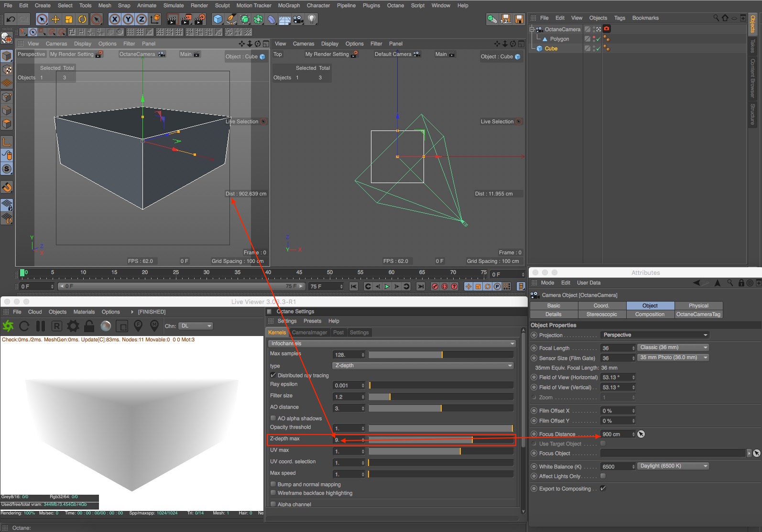Add a Cube primitive from the toolbar

(218, 19)
